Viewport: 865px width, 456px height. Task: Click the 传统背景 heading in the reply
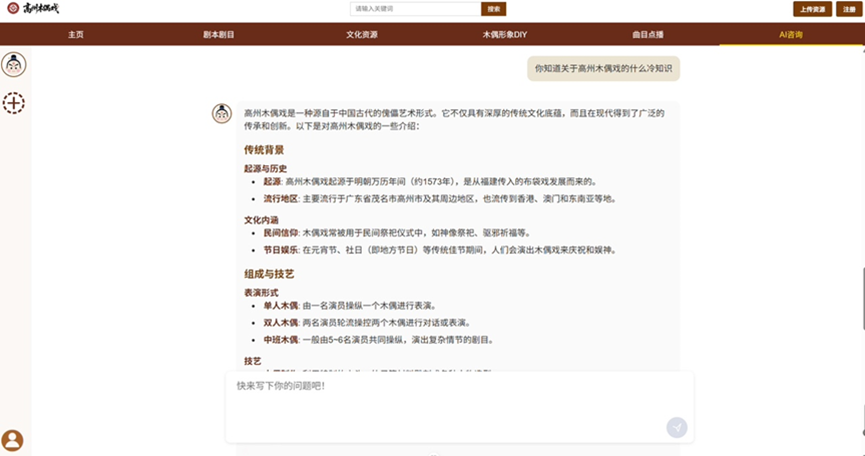point(264,150)
